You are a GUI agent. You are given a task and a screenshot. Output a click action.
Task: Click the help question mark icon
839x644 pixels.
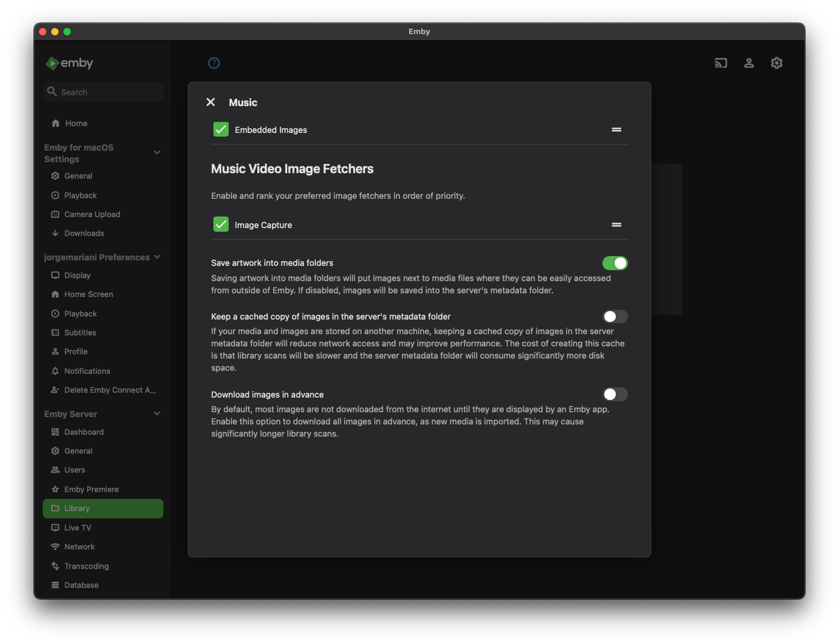click(x=214, y=63)
